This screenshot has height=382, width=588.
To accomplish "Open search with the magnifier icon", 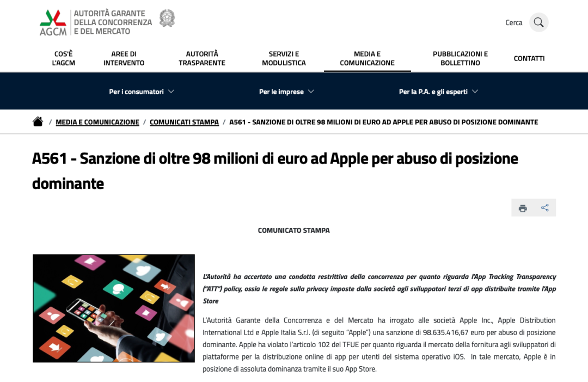I will point(538,22).
